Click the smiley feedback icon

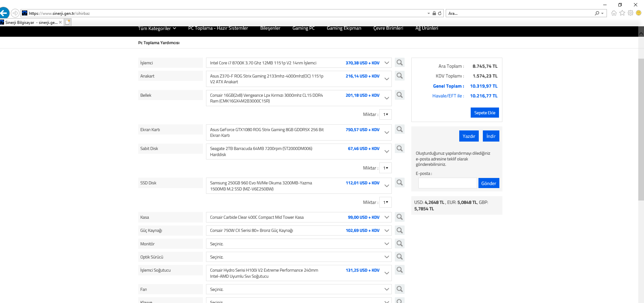pyautogui.click(x=639, y=13)
